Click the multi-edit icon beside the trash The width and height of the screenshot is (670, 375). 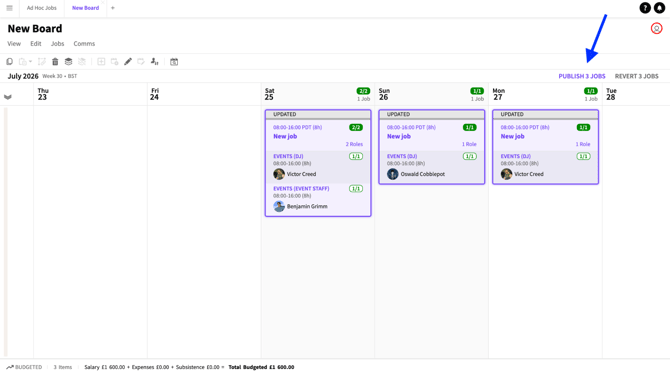[x=41, y=62]
